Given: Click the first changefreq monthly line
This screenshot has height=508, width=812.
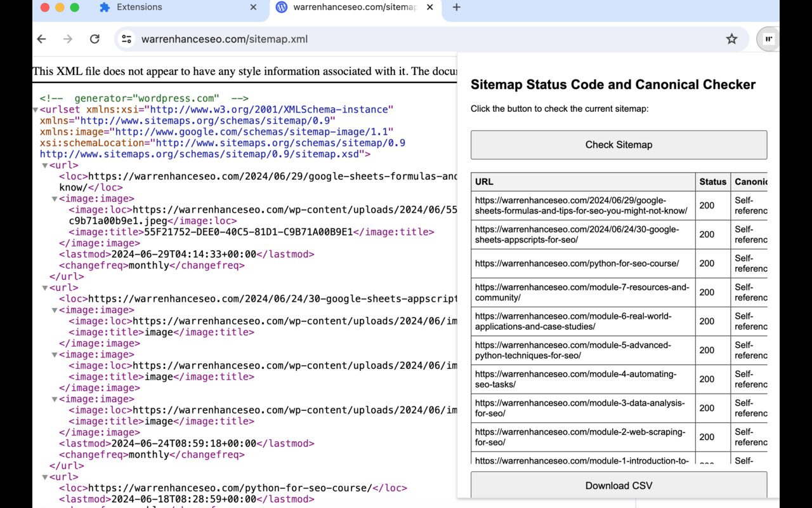Looking at the screenshot, I should coord(152,265).
